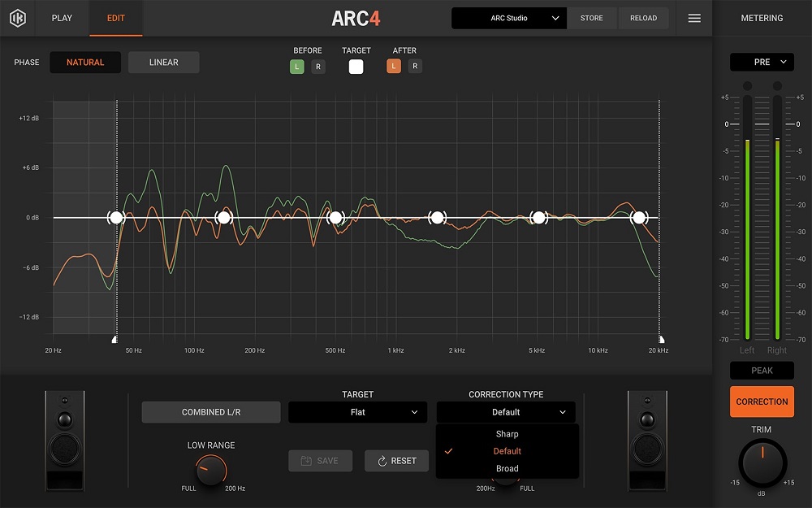Select Sharp correction type option
This screenshot has width=812, height=508.
click(507, 434)
